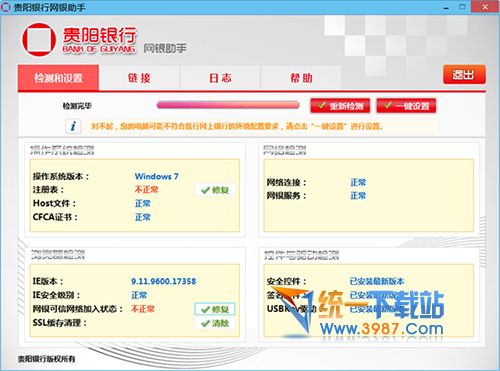Image resolution: width=500 pixels, height=371 pixels.
Task: Minimize the 网银助手 window
Action: pos(447,7)
